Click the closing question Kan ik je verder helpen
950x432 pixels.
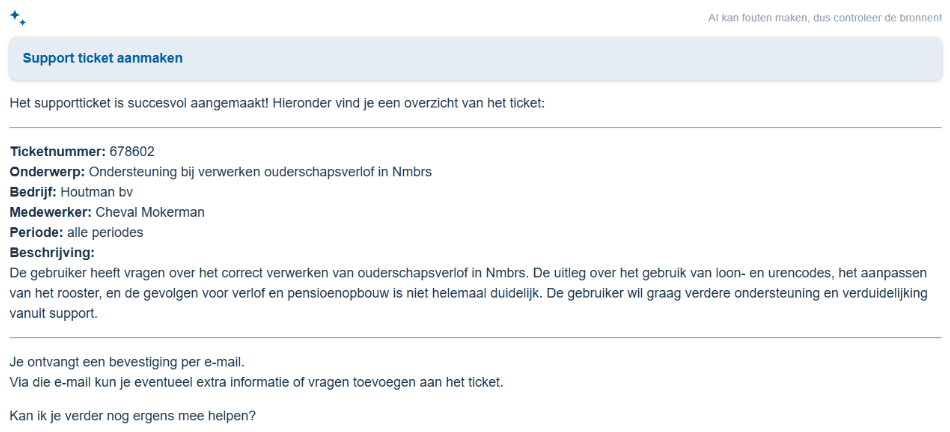pyautogui.click(x=133, y=417)
